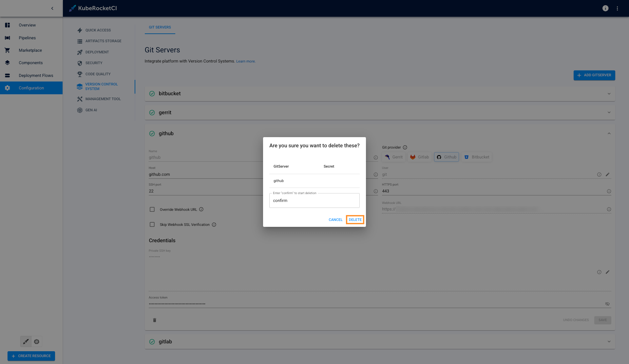The height and width of the screenshot is (364, 629).
Task: Check the Skip Webhook SSL Verification box
Action: pos(152,225)
